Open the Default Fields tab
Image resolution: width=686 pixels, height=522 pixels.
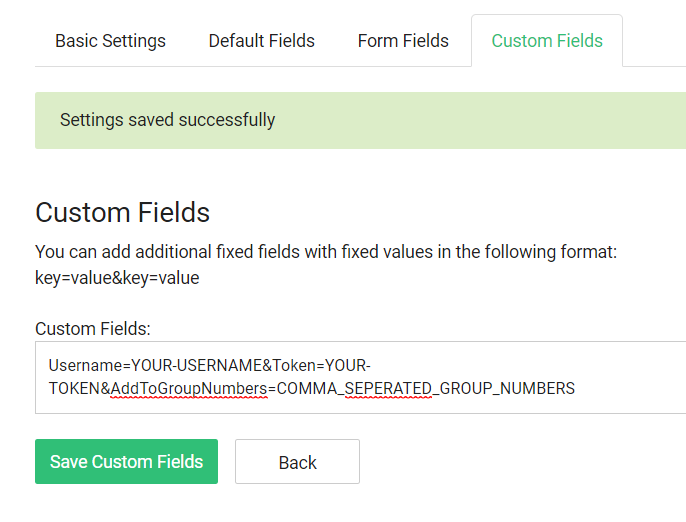pyautogui.click(x=262, y=41)
